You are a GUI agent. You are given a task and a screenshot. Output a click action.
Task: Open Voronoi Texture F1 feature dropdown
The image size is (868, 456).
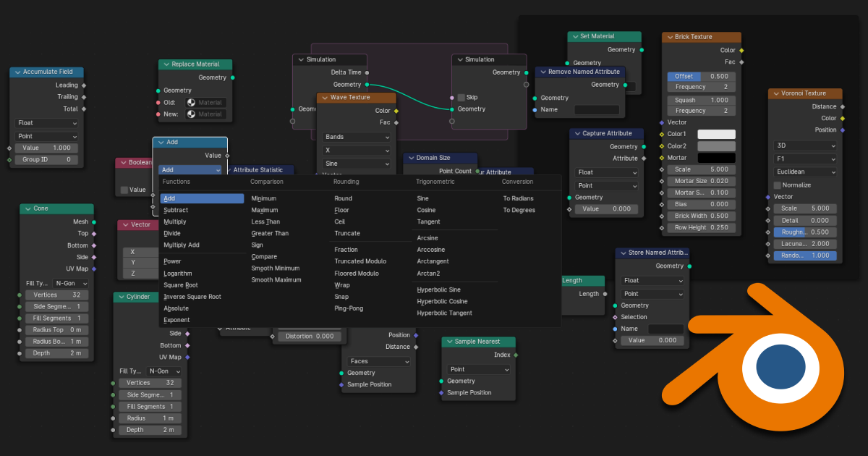coord(805,159)
